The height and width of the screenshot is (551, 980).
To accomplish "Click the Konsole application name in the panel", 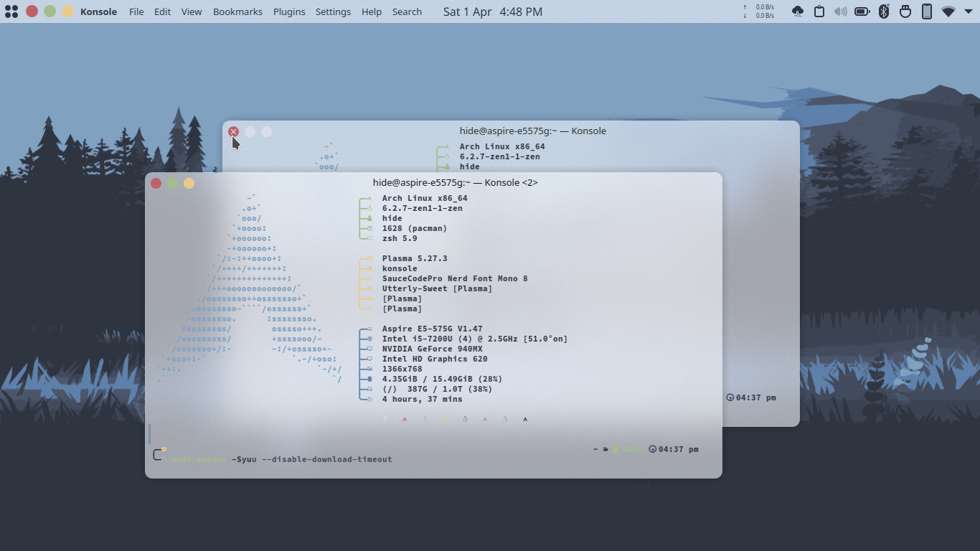I will pos(99,11).
